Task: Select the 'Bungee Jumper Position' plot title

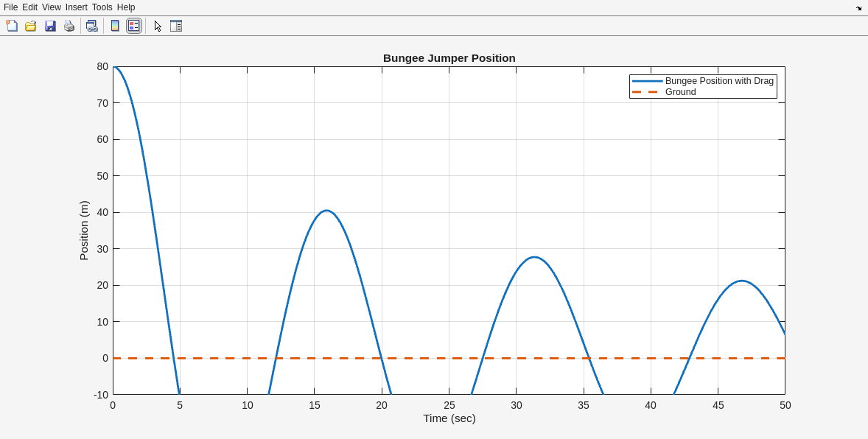Action: tap(449, 58)
